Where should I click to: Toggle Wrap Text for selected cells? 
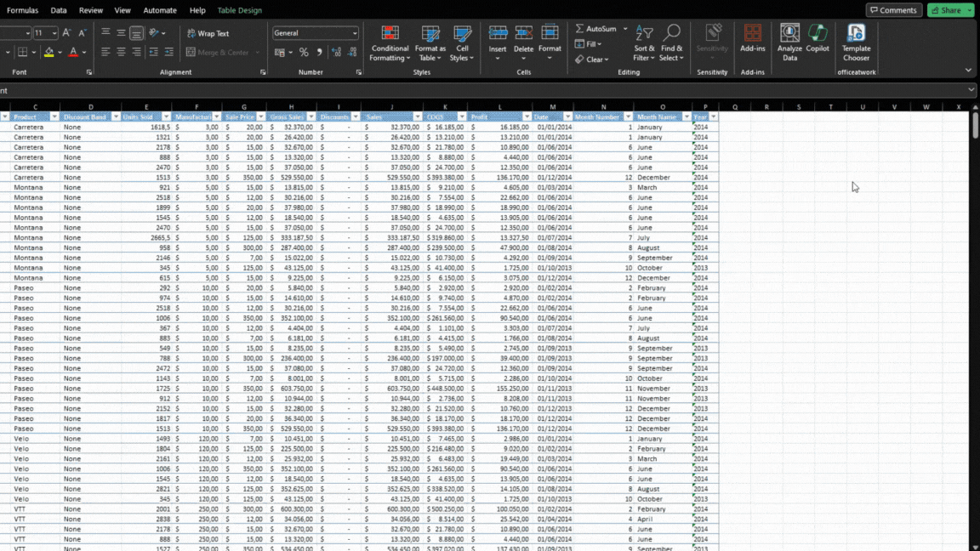point(208,33)
